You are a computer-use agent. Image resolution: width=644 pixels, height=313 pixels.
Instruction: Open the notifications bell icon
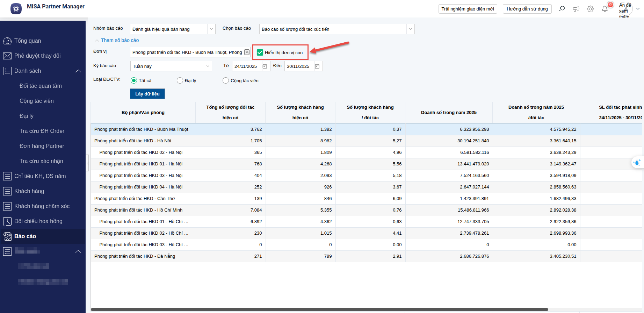click(605, 9)
